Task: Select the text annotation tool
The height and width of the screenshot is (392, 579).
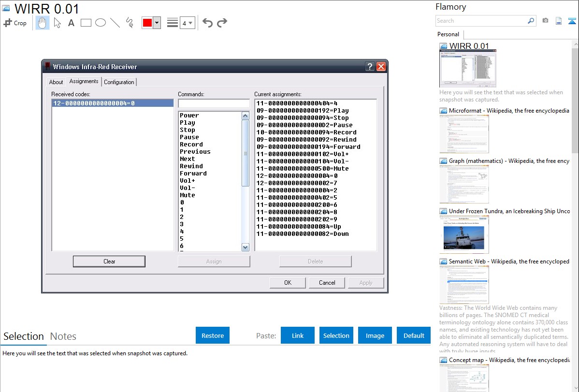Action: pos(71,23)
